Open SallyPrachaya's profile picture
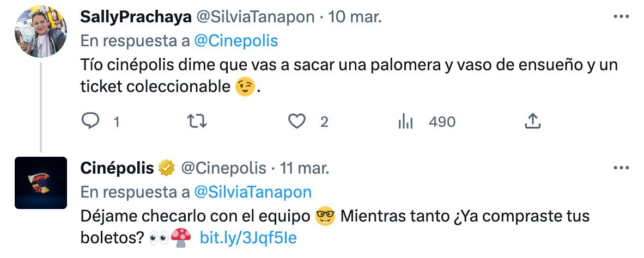The height and width of the screenshot is (258, 644). [x=41, y=32]
